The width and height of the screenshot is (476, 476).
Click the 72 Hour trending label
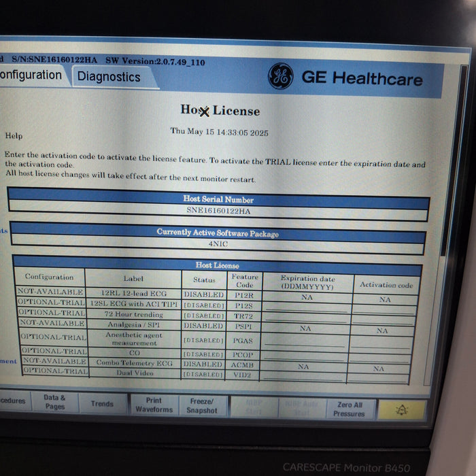pos(134,314)
